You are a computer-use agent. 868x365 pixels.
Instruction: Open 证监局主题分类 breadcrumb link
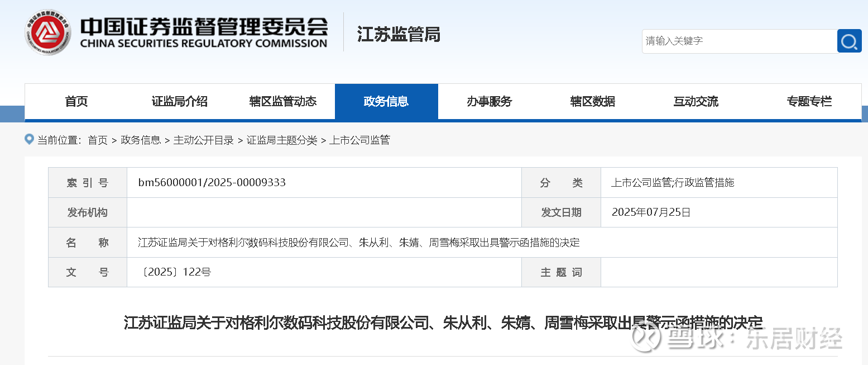click(x=282, y=140)
